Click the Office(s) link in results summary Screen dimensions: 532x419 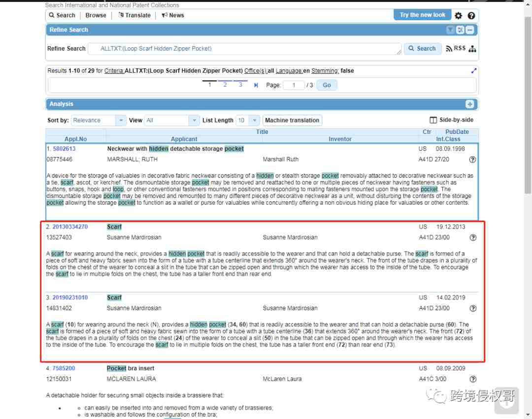[256, 71]
